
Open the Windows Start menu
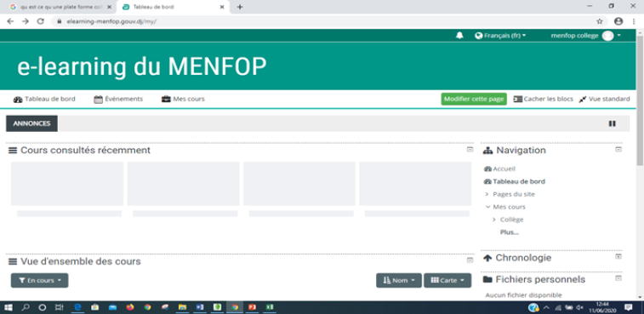click(x=8, y=307)
